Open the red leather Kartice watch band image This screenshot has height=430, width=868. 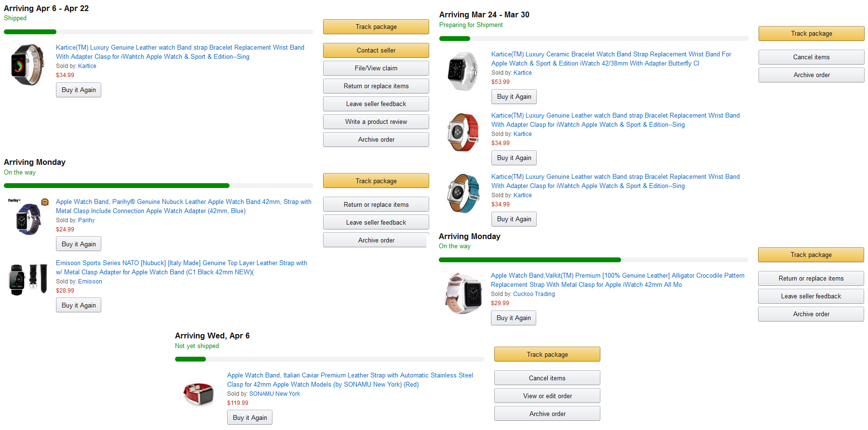point(463,132)
